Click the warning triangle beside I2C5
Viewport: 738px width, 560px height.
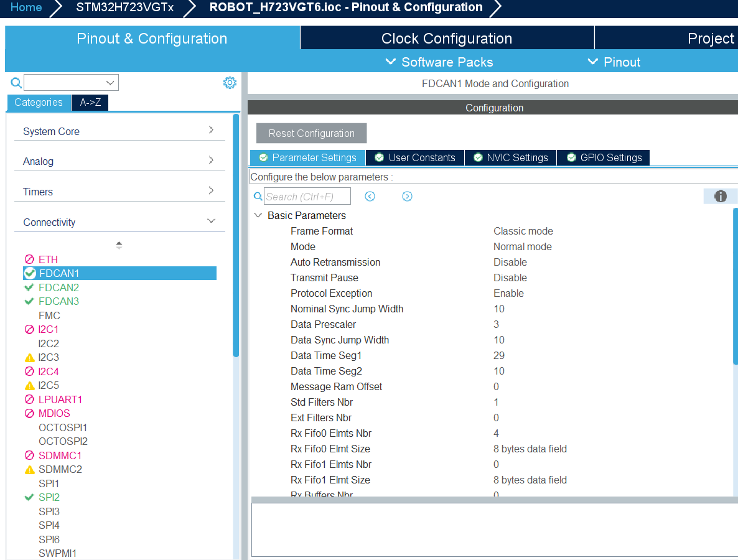29,386
